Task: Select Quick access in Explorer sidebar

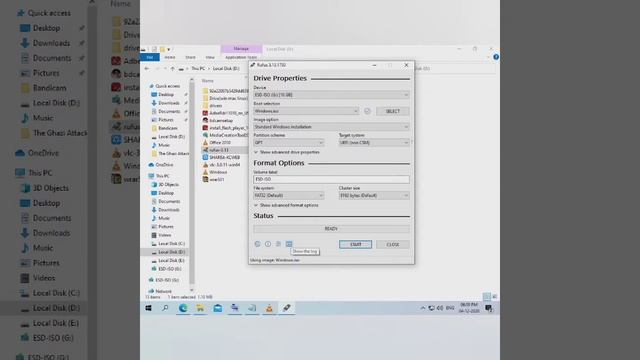Action: pos(167,86)
